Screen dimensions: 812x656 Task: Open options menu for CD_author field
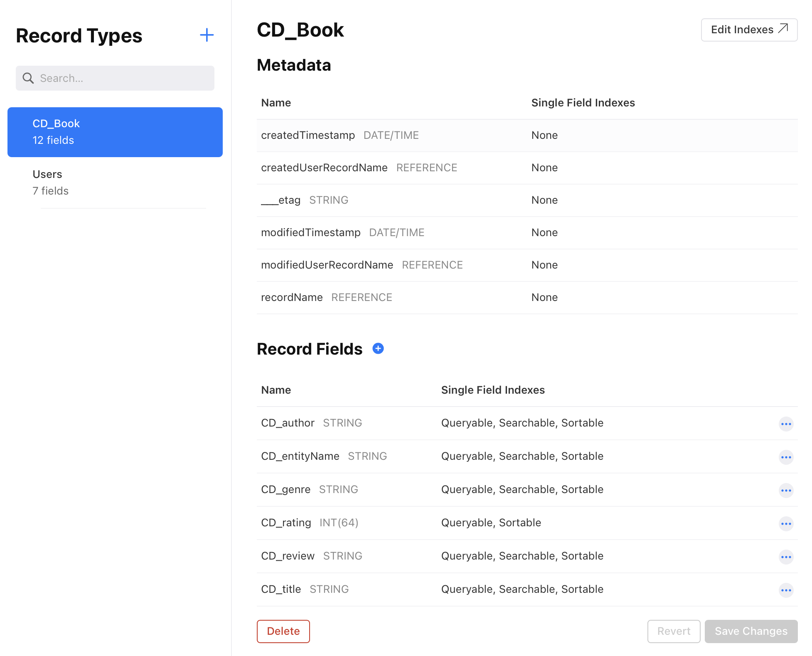[785, 424]
